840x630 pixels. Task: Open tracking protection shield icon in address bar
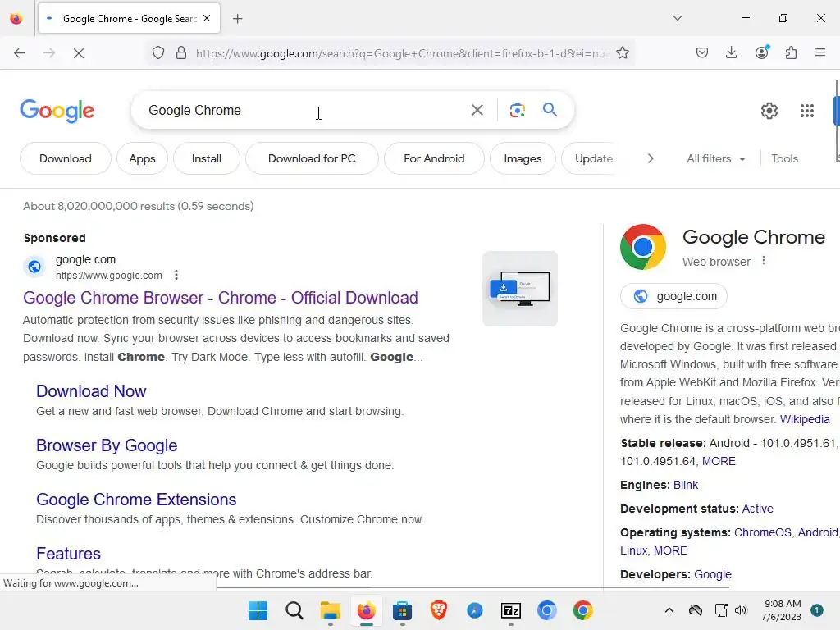[158, 53]
